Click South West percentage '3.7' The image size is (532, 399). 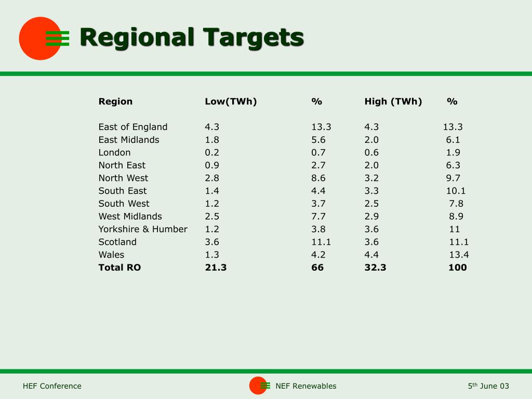(318, 204)
